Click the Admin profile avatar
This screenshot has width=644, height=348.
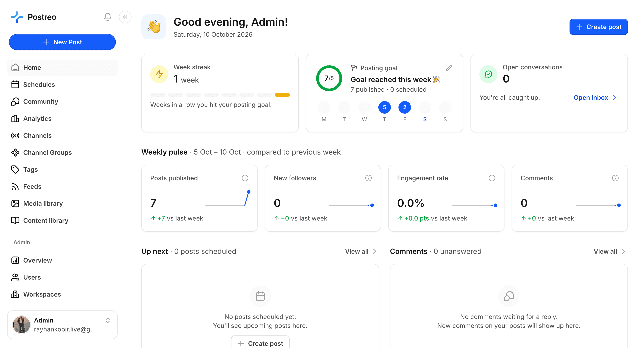pyautogui.click(x=21, y=325)
